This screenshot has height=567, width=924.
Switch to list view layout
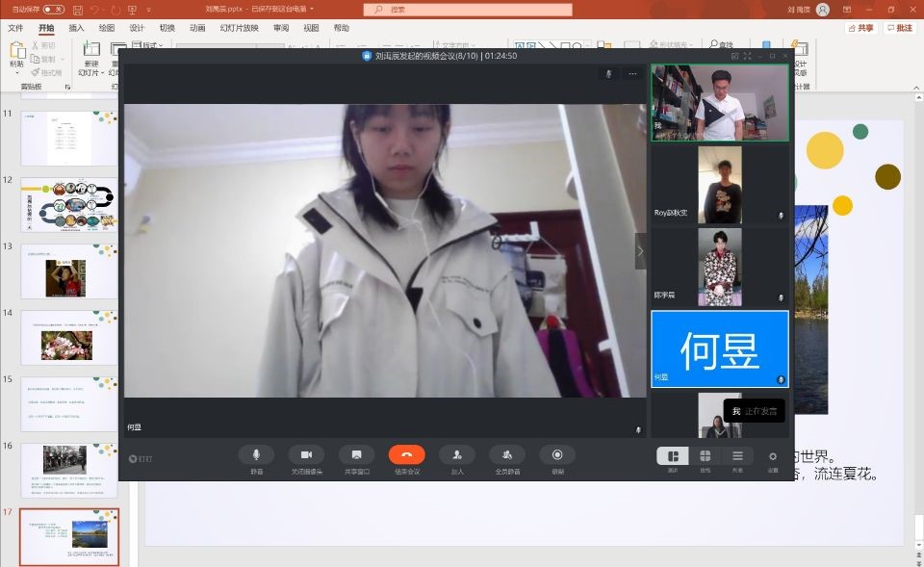pos(737,455)
